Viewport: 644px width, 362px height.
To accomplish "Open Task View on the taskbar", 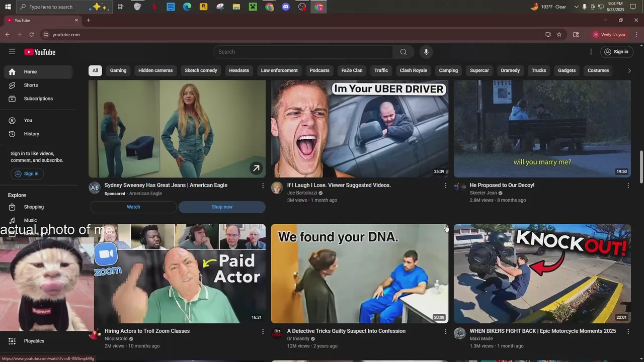I will (121, 7).
